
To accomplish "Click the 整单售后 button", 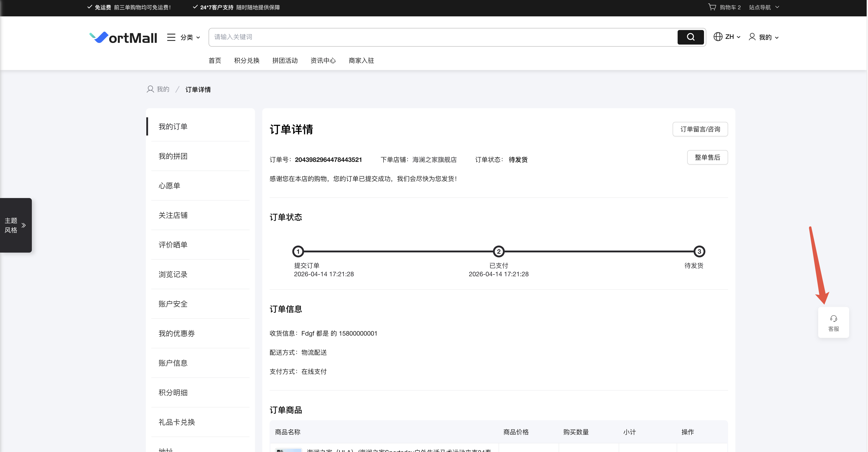I will coord(707,157).
